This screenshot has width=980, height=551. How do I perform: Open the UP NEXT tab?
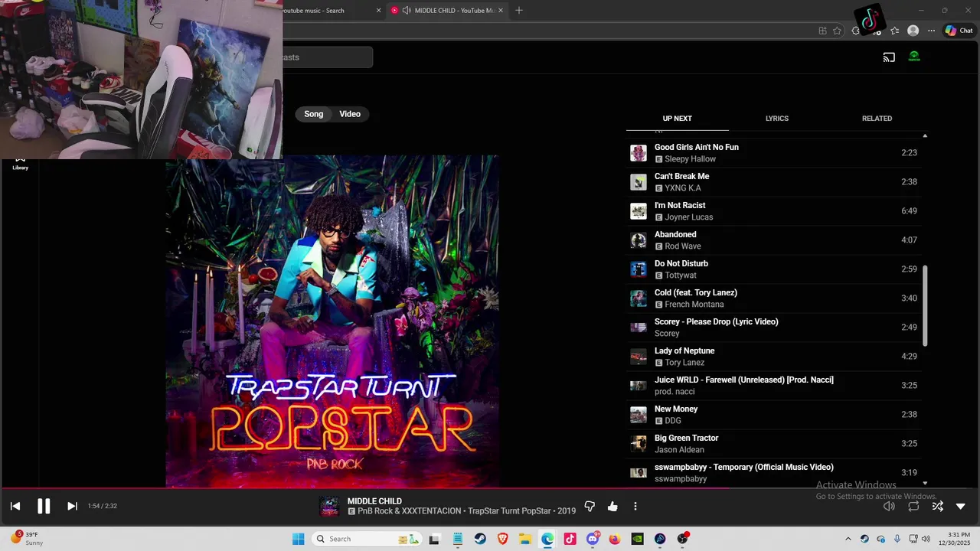(x=677, y=119)
